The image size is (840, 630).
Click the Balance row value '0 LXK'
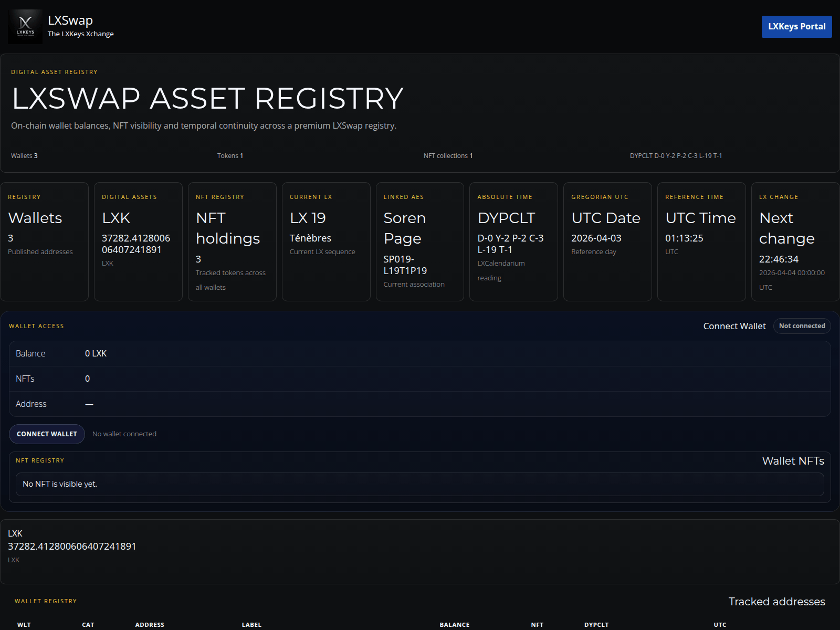click(96, 354)
